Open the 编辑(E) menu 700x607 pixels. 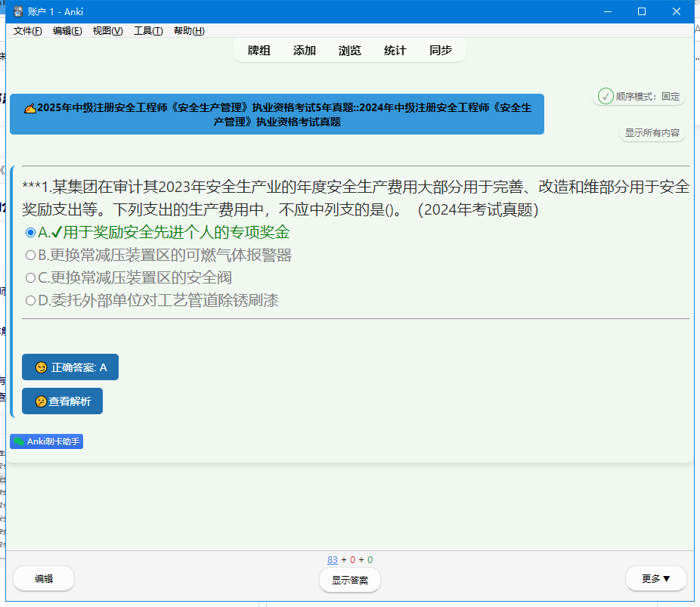[x=67, y=31]
